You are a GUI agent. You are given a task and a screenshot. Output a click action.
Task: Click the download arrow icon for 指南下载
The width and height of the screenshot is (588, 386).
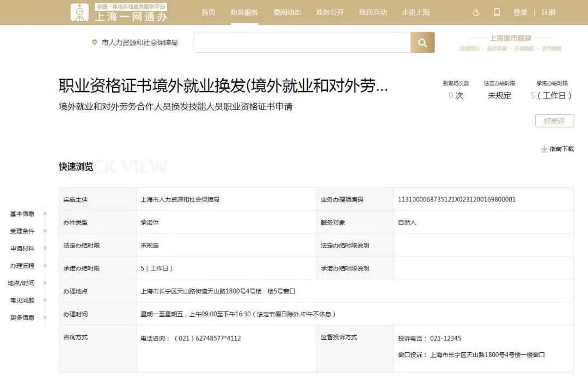pos(544,149)
